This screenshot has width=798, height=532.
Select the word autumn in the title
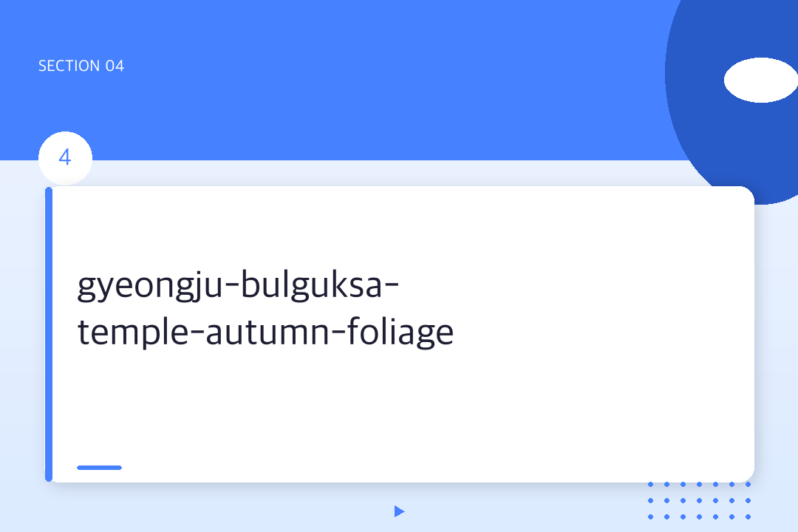pyautogui.click(x=267, y=333)
